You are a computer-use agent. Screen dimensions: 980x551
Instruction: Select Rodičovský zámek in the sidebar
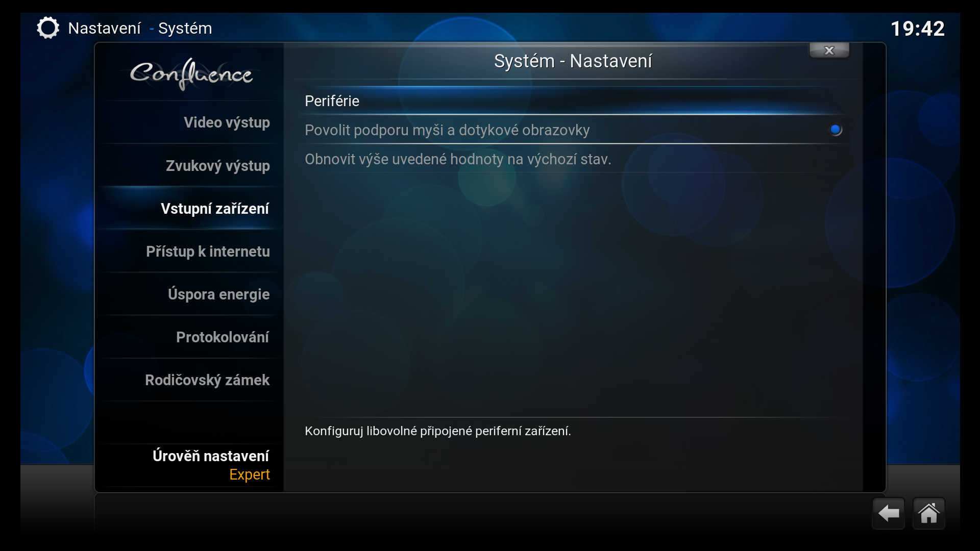(207, 380)
